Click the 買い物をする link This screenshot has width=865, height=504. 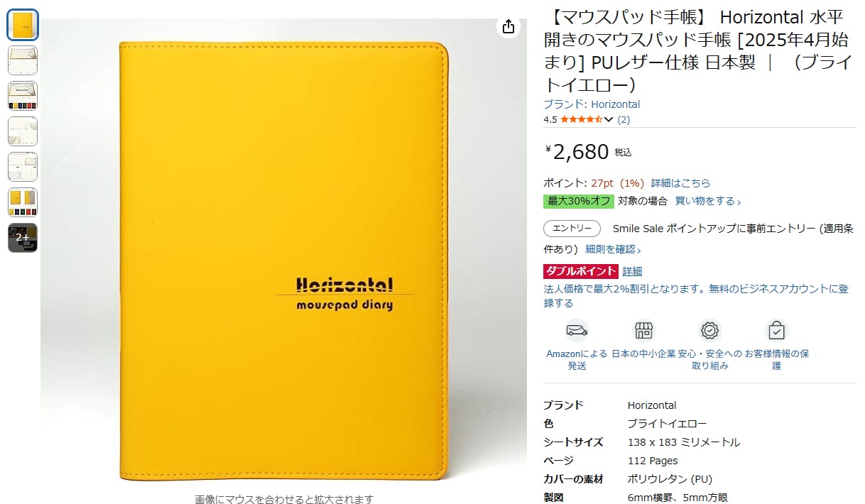pos(708,201)
